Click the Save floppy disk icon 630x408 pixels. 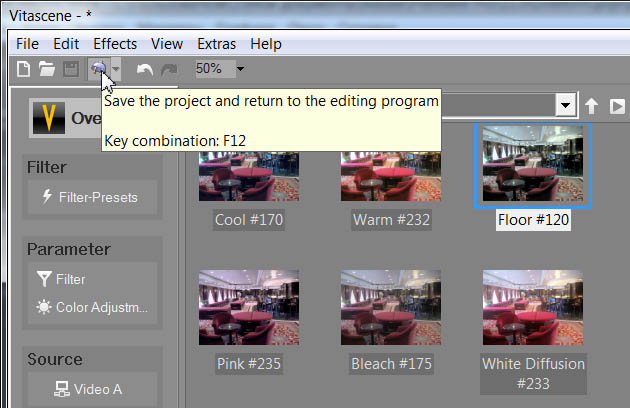[71, 69]
